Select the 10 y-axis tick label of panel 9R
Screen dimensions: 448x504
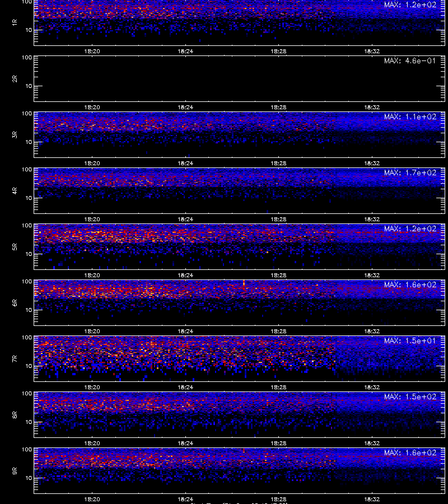[29, 478]
